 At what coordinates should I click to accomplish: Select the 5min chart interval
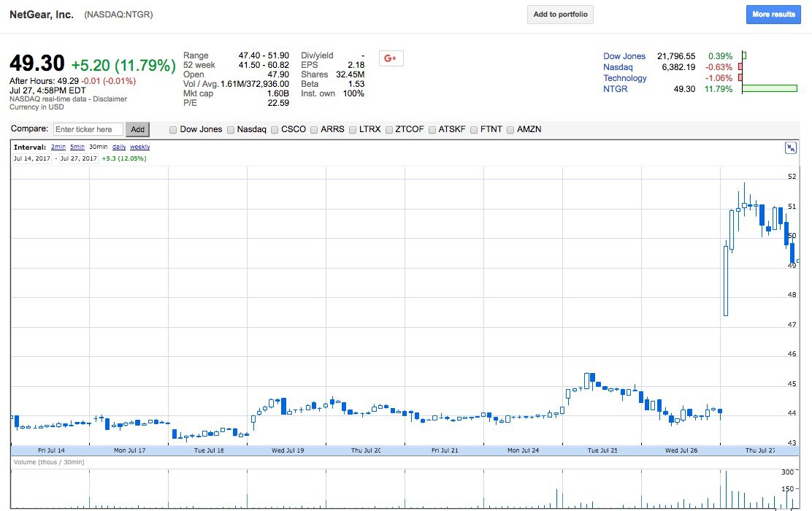click(x=77, y=147)
